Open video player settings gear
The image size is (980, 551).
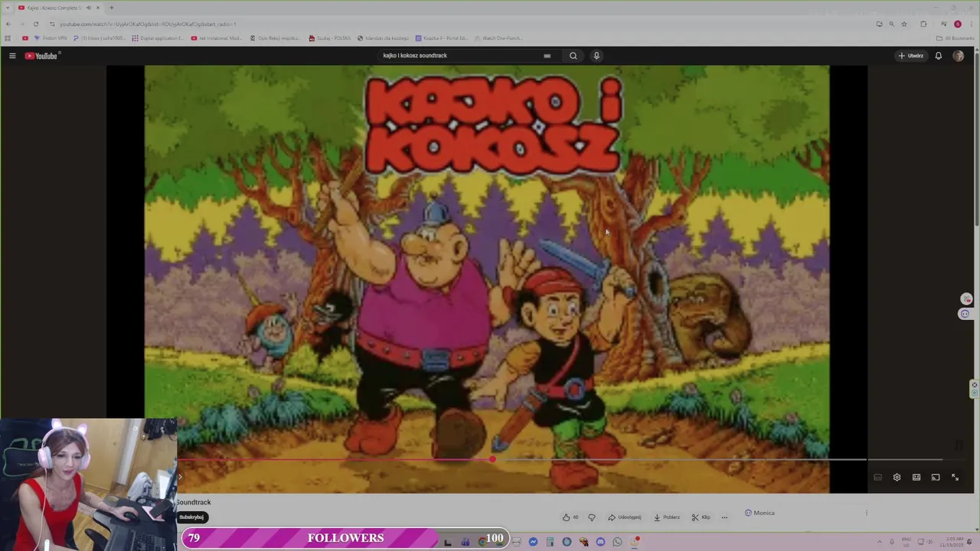tap(897, 478)
